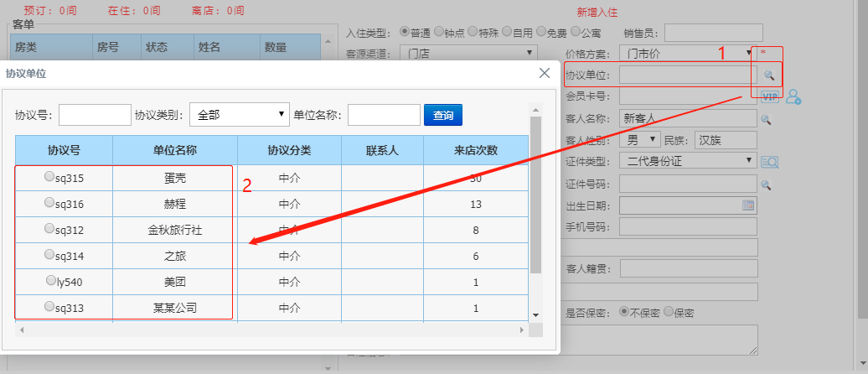Viewport: 868px width, 374px height.
Task: Click the 姓名 column header in 客单
Action: pos(226,48)
